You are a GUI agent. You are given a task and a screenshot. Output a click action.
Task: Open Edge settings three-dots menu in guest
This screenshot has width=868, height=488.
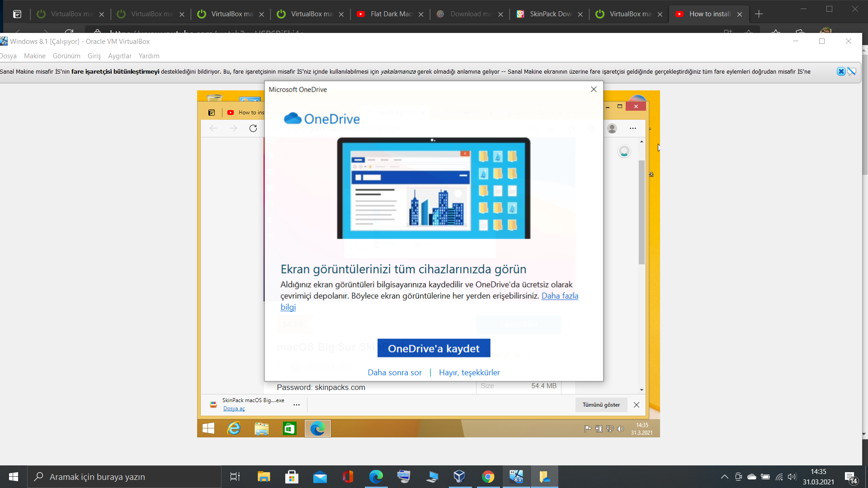633,128
